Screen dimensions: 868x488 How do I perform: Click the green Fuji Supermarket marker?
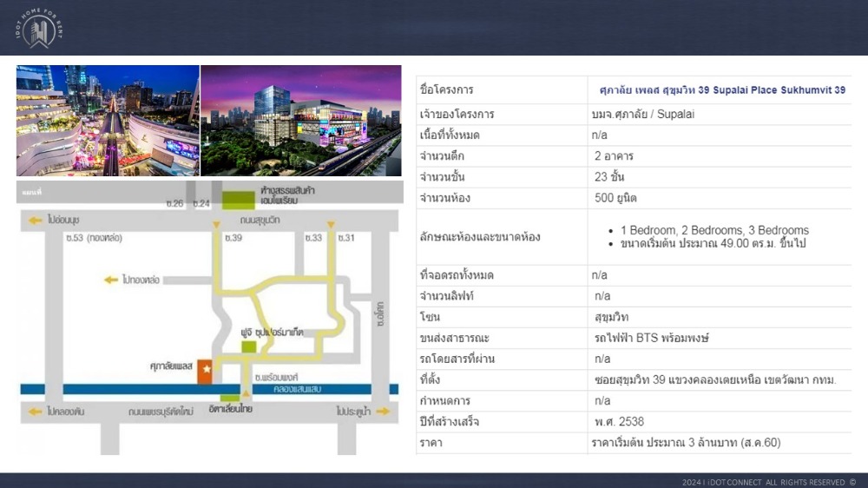coord(249,346)
